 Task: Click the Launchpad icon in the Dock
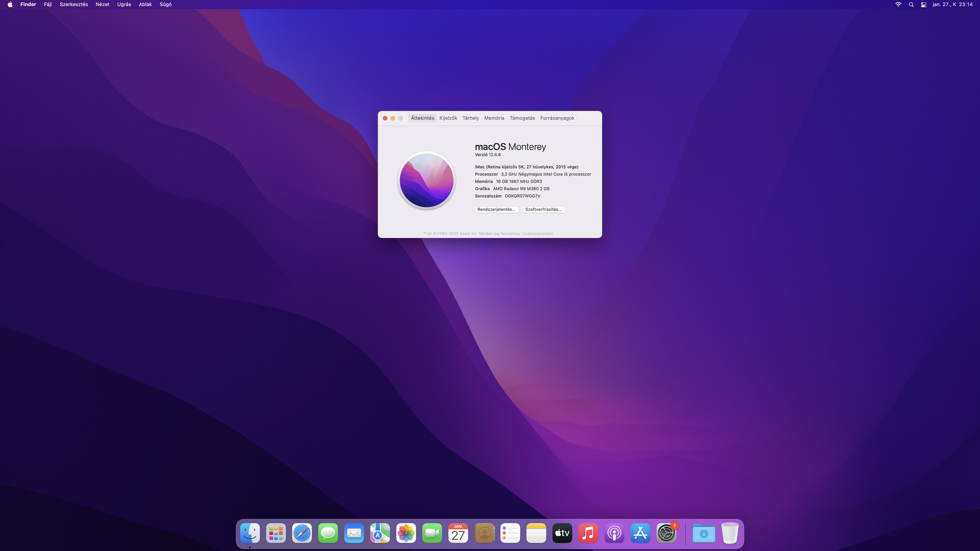tap(276, 533)
